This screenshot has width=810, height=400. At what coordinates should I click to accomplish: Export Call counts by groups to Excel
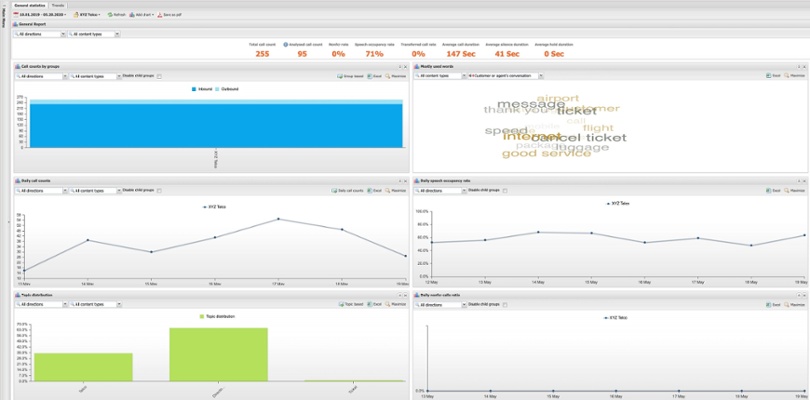pyautogui.click(x=375, y=76)
